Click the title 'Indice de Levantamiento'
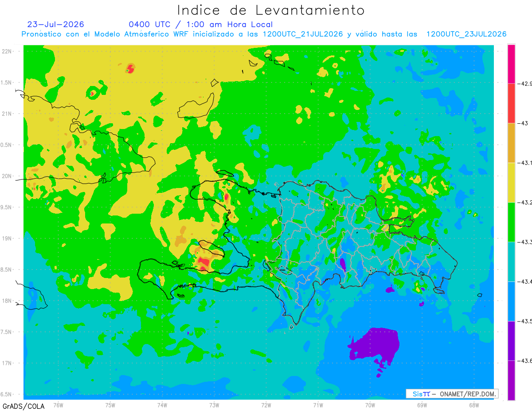 (271, 10)
